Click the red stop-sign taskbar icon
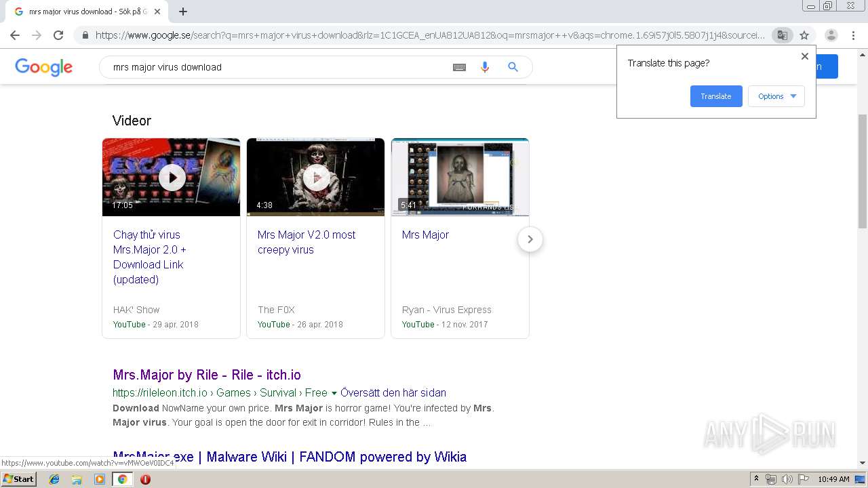The height and width of the screenshot is (488, 868). click(145, 479)
